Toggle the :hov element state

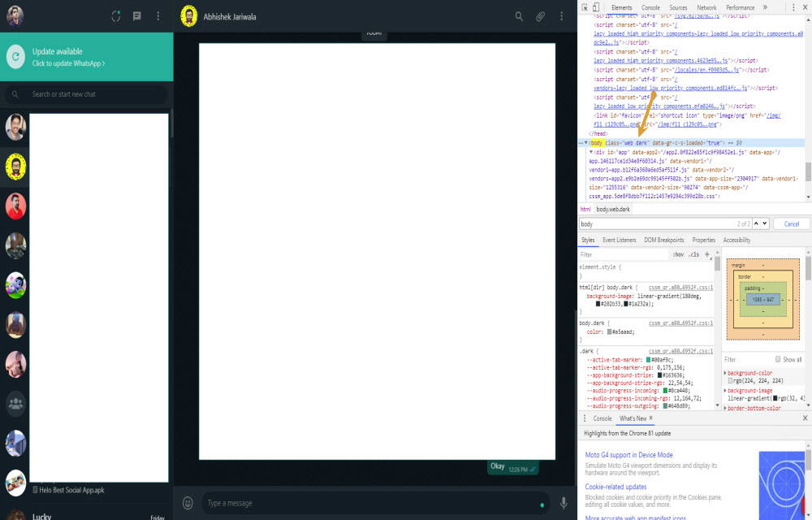coord(678,254)
